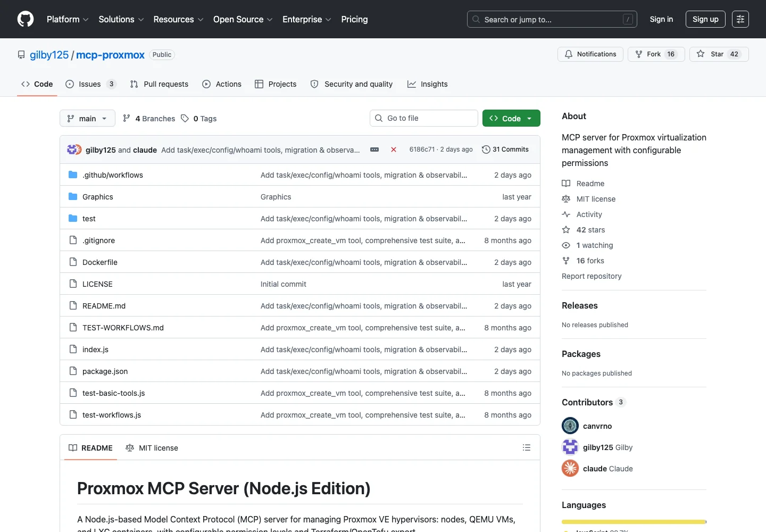Click the scale icon beside MIT license in About
The image size is (766, 532).
coord(566,199)
